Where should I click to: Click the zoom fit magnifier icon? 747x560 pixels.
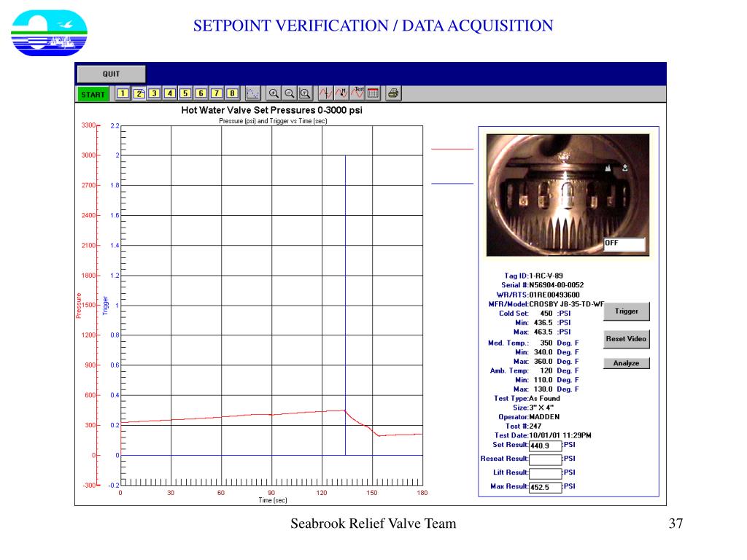coord(305,93)
